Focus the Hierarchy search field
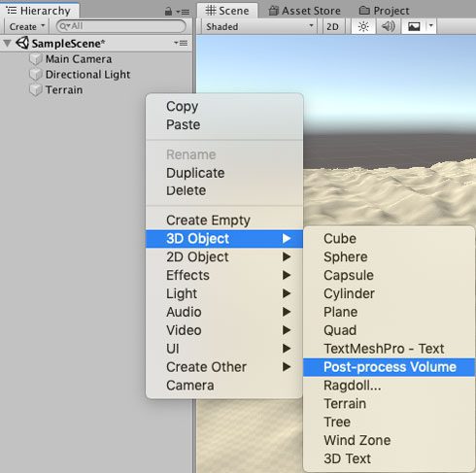Viewport: 476px width, 473px height. click(121, 26)
